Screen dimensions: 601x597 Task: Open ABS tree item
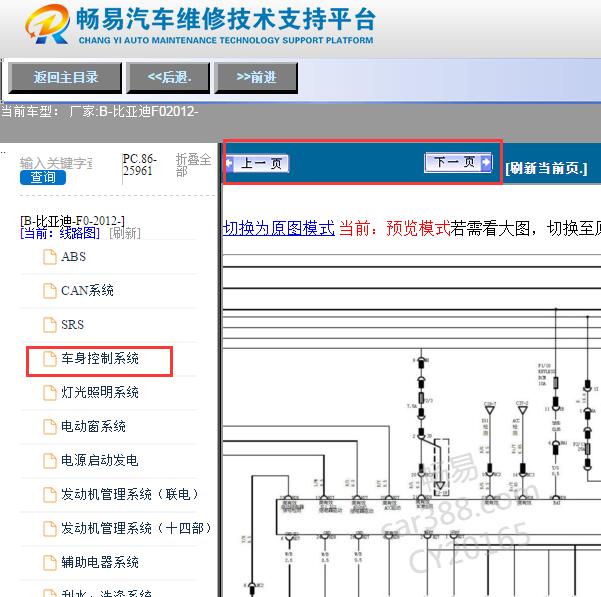(x=73, y=256)
